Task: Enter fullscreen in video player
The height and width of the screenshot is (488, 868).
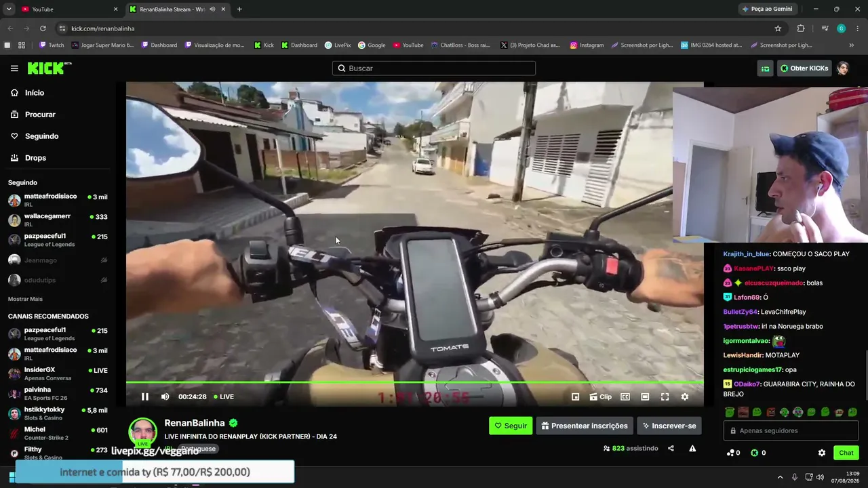Action: [x=665, y=396]
